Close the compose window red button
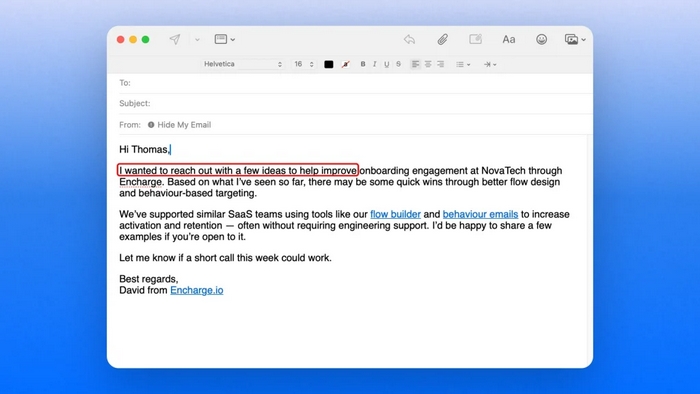This screenshot has width=700, height=394. click(x=121, y=39)
